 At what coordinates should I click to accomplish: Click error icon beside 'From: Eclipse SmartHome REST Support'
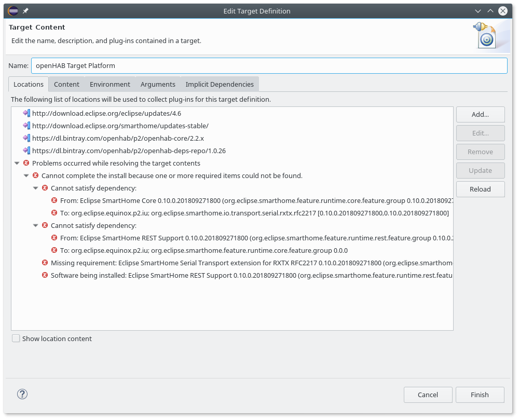54,238
